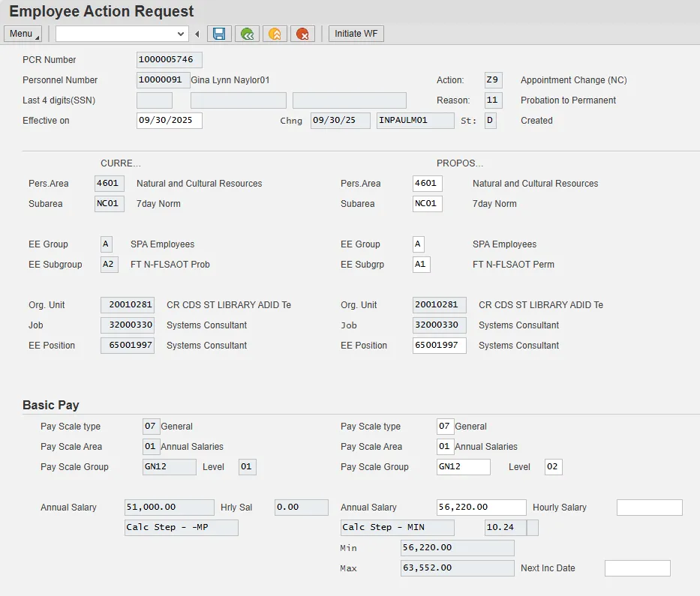Click proposed Annual Salary field 56,220.00
The width and height of the screenshot is (700, 596).
[x=481, y=508]
